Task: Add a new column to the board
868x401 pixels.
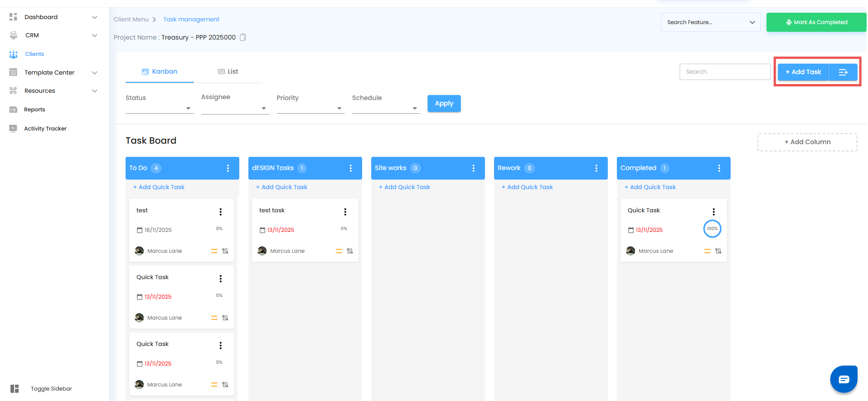Action: 807,142
